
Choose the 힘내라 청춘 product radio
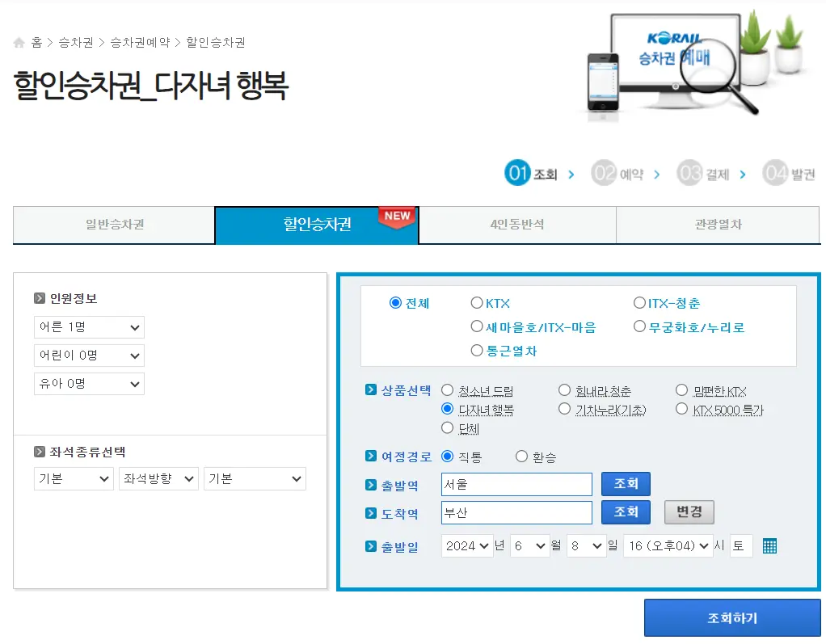[x=564, y=390]
